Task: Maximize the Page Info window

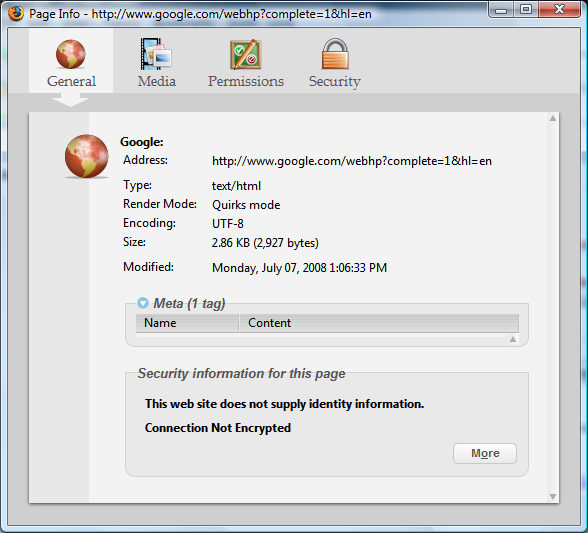Action: point(526,10)
